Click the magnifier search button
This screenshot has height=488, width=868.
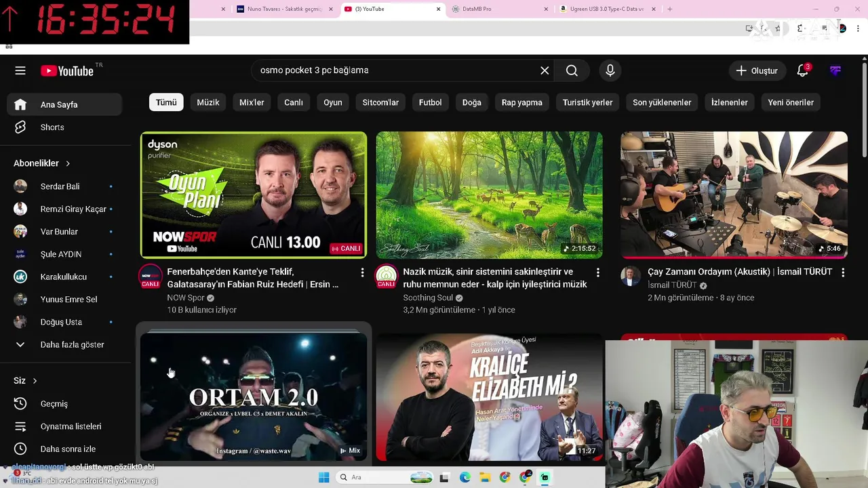pyautogui.click(x=572, y=70)
